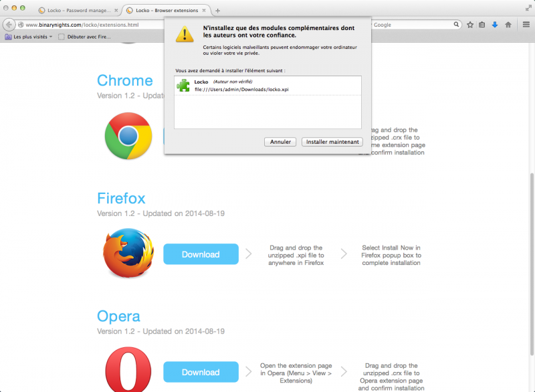Image resolution: width=535 pixels, height=392 pixels.
Task: Click the Opera logo image
Action: [x=128, y=369]
